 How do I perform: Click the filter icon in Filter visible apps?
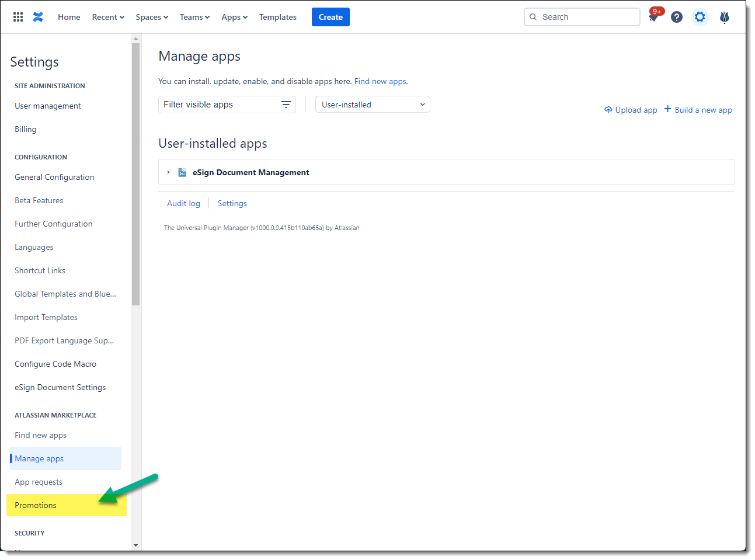point(286,105)
